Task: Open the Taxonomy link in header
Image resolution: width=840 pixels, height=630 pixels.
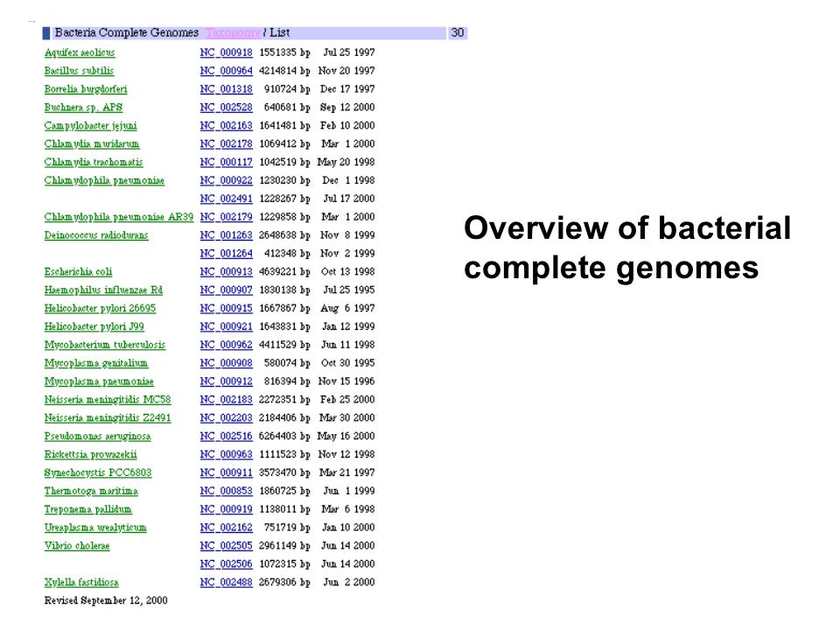Action: click(233, 32)
